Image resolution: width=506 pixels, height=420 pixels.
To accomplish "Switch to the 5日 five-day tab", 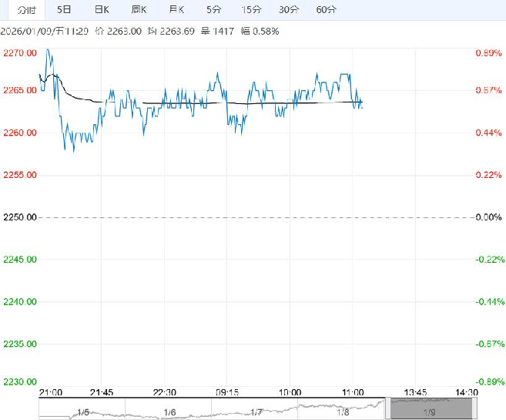I will (x=64, y=10).
